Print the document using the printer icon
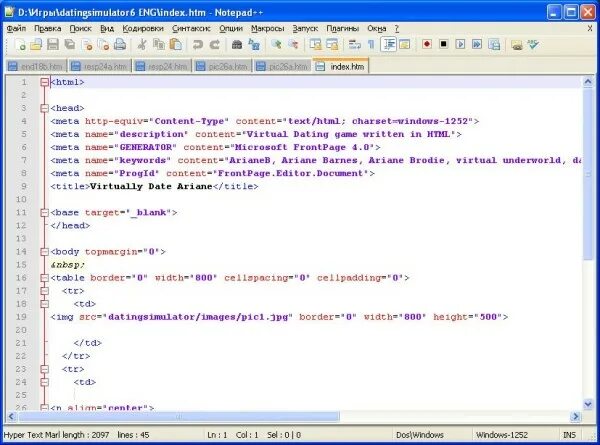 [x=120, y=45]
